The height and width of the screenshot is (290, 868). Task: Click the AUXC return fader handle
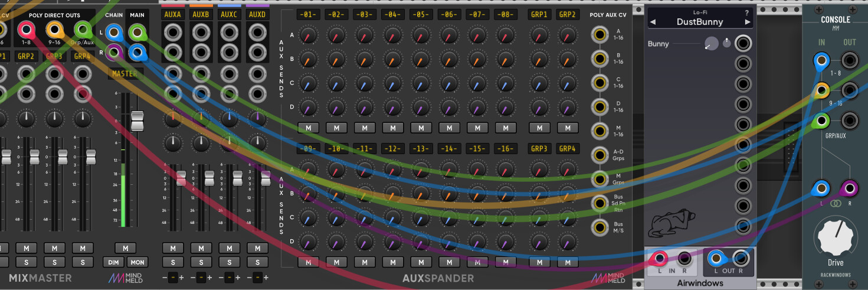[238, 177]
